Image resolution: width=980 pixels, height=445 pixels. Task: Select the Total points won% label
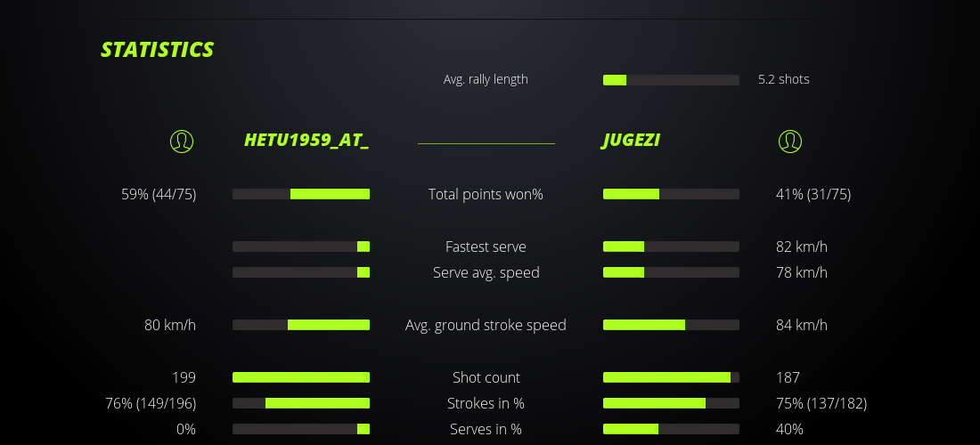[486, 194]
